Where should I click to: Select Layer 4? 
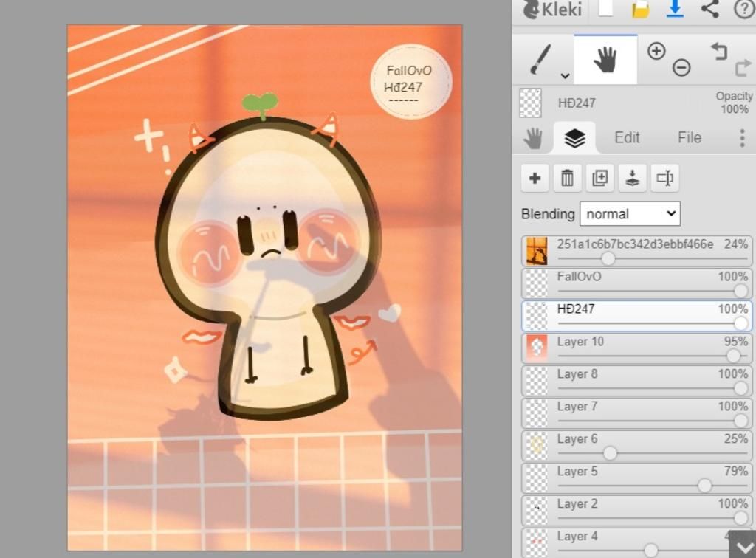[637, 543]
